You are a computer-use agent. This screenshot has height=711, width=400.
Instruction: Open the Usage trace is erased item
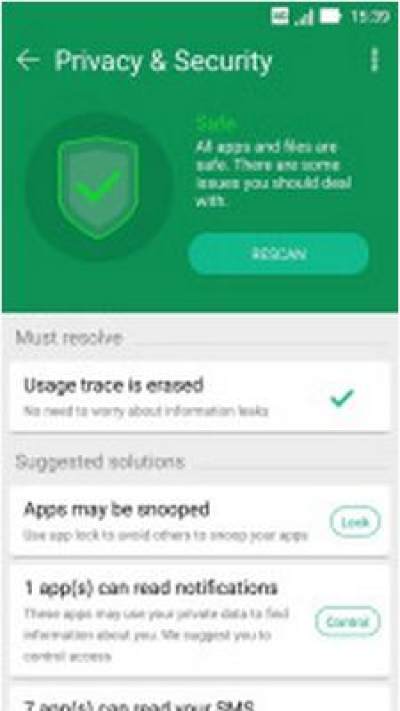click(200, 397)
